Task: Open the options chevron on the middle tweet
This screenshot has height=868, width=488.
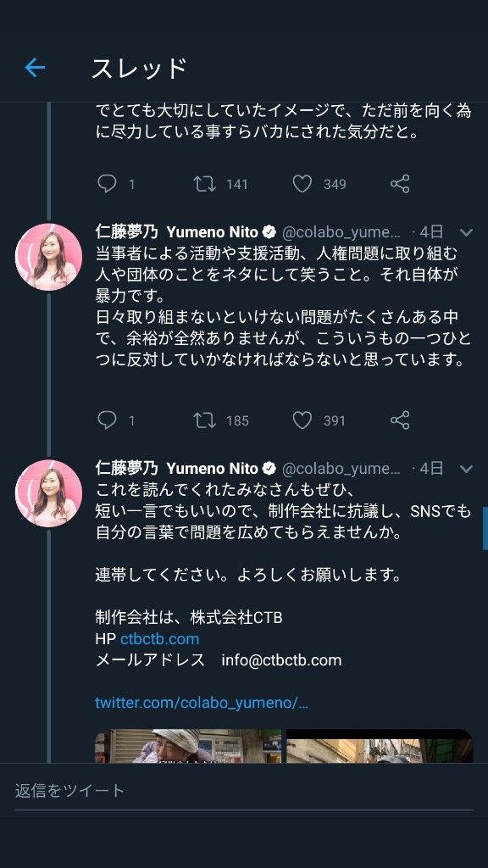Action: click(466, 232)
